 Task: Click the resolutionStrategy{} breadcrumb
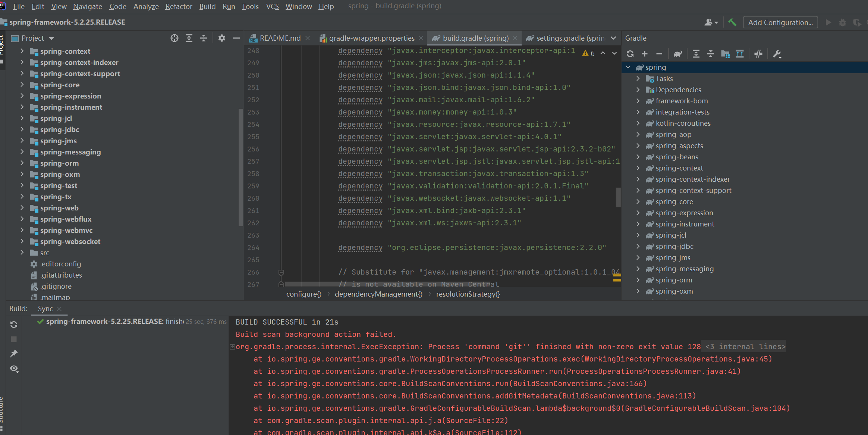pyautogui.click(x=468, y=294)
